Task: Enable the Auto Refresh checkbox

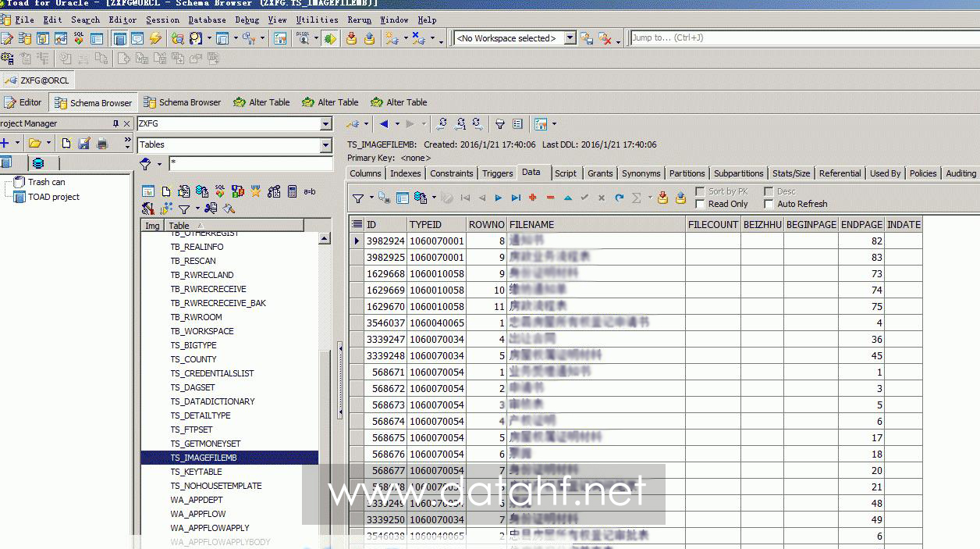Action: [769, 204]
